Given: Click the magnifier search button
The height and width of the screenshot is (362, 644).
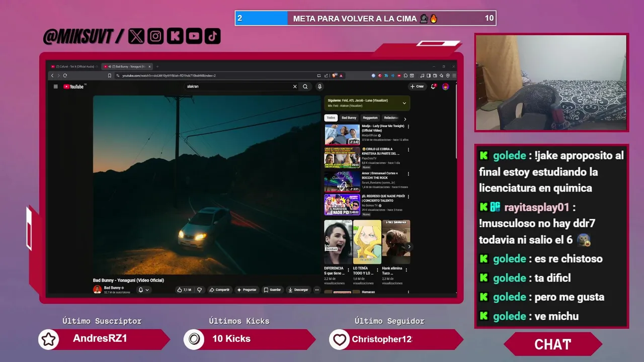Looking at the screenshot, I should [305, 86].
